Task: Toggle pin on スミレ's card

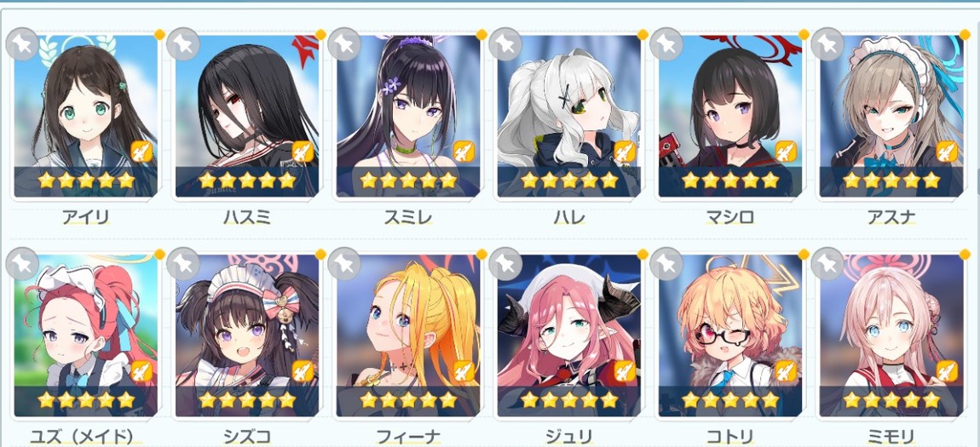Action: click(x=343, y=44)
